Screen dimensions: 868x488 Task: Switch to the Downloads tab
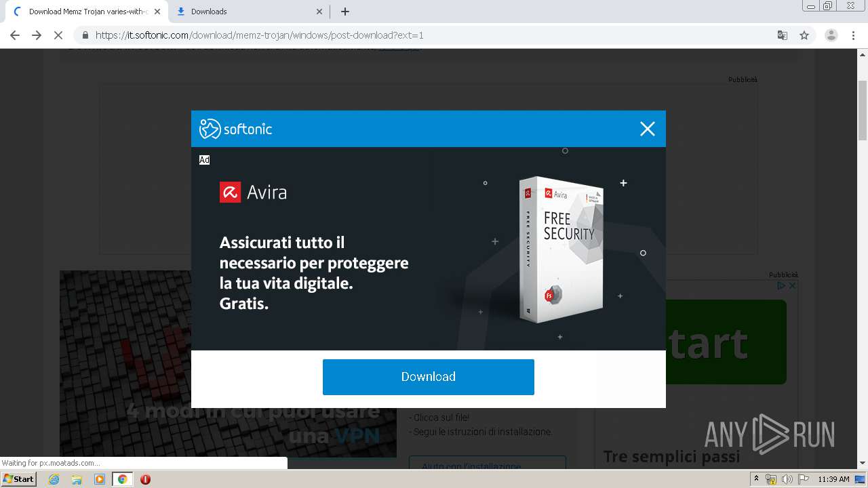[x=250, y=12]
